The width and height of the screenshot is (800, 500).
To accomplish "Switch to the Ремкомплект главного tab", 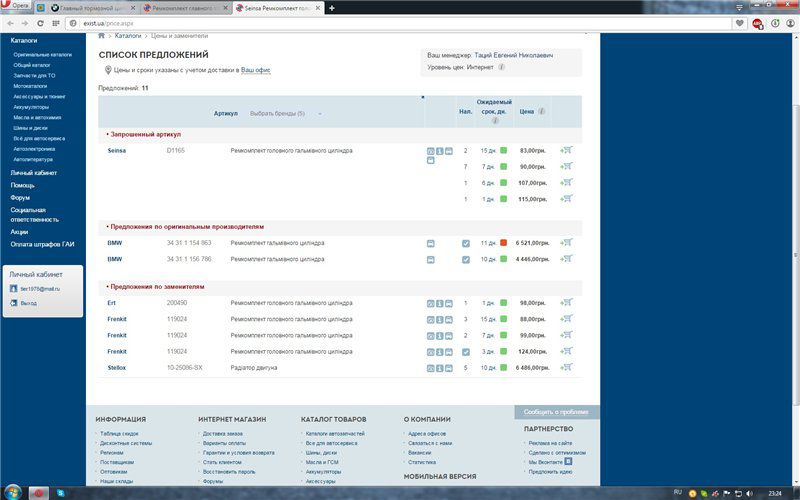I will 186,8.
